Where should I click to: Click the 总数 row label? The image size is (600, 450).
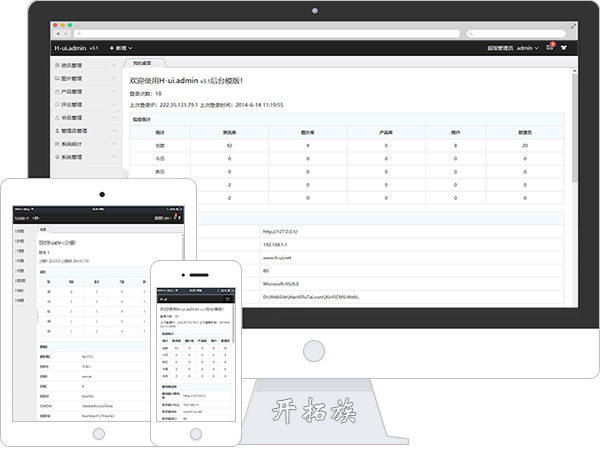tap(160, 146)
